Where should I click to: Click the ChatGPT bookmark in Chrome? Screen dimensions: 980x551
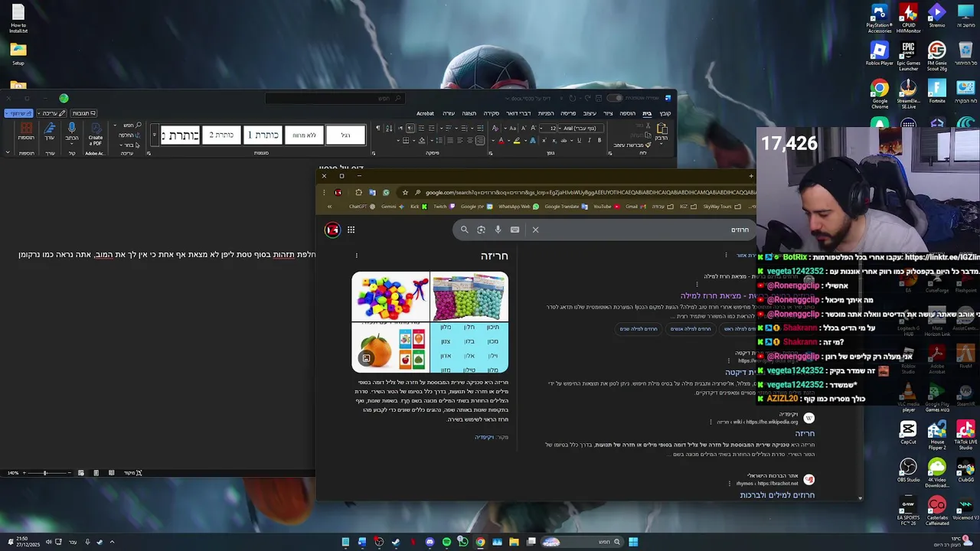(x=361, y=207)
